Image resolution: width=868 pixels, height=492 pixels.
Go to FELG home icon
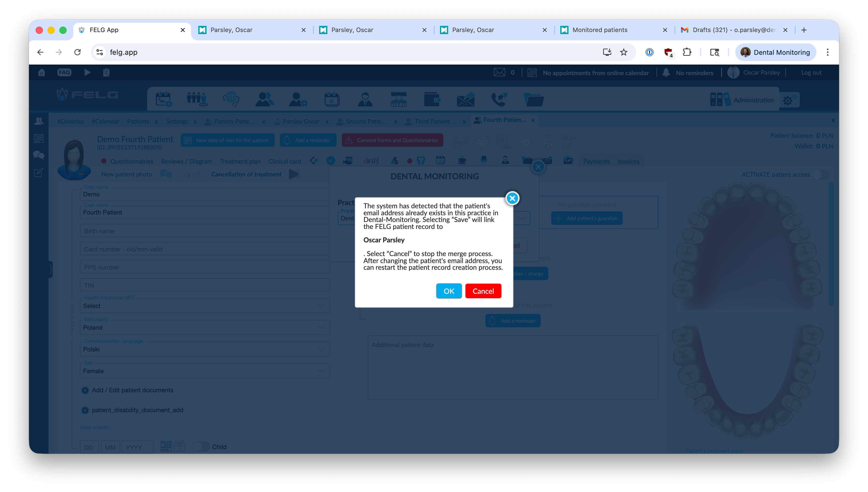pyautogui.click(x=42, y=72)
